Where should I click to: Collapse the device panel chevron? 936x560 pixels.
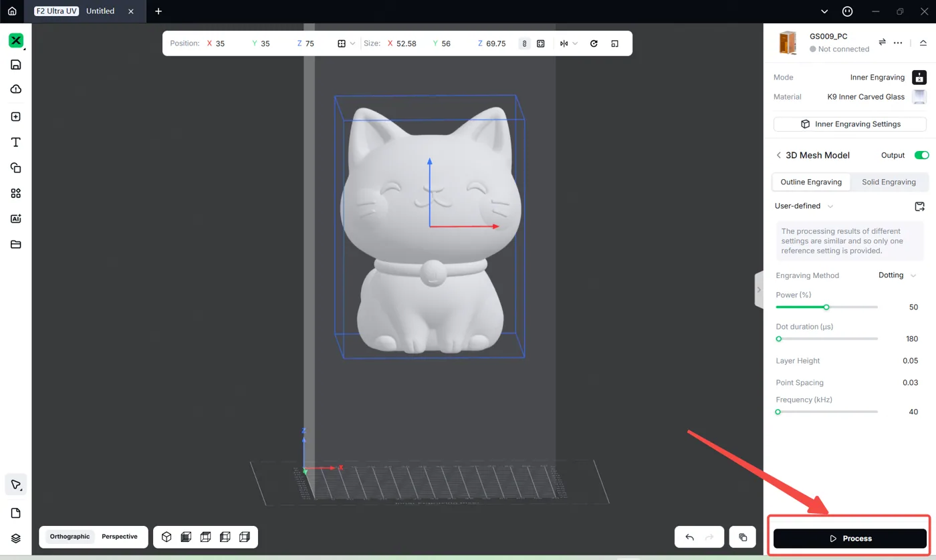click(923, 42)
